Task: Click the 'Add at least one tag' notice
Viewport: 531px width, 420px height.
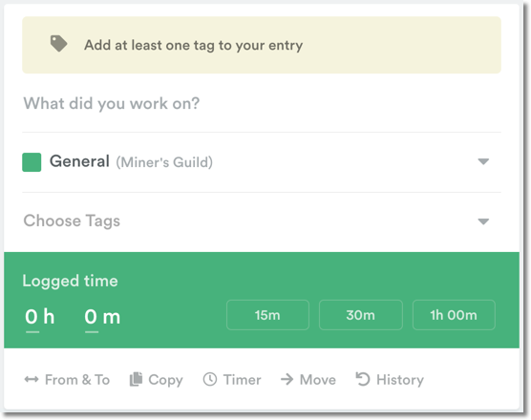Action: (x=262, y=45)
